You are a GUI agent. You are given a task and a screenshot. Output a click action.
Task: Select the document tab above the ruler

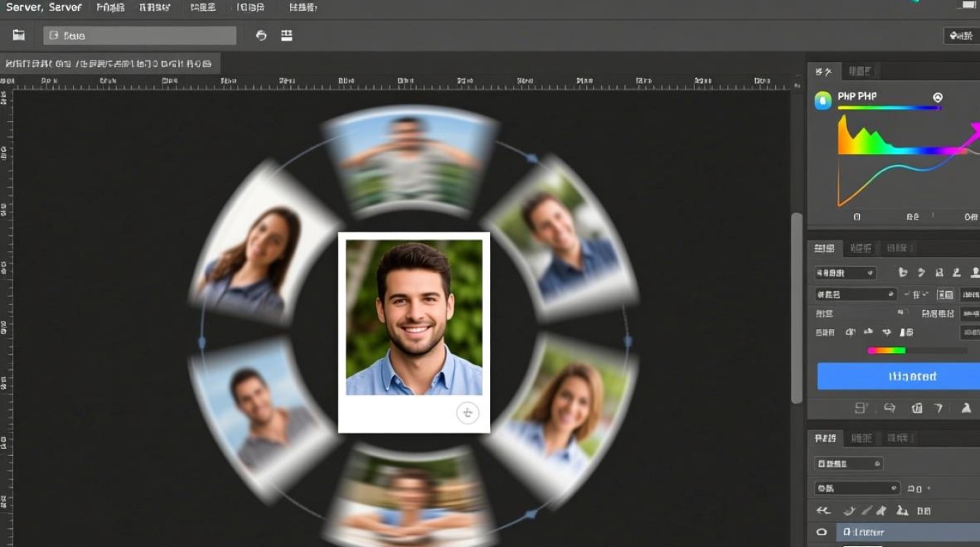click(x=109, y=63)
